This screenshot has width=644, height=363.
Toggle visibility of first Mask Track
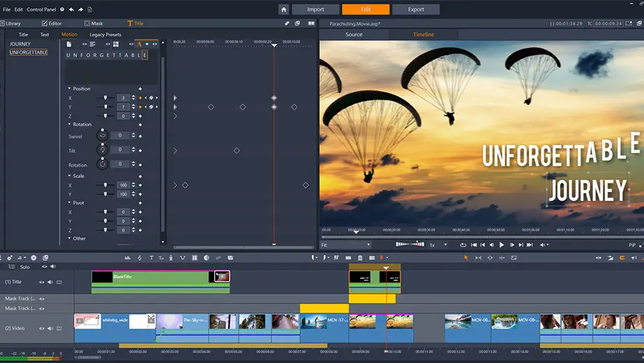tap(41, 299)
